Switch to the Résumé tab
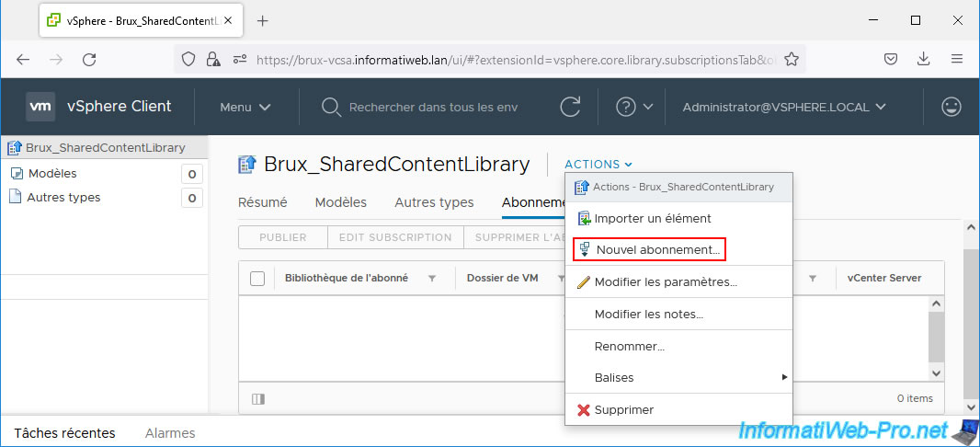 (x=263, y=202)
